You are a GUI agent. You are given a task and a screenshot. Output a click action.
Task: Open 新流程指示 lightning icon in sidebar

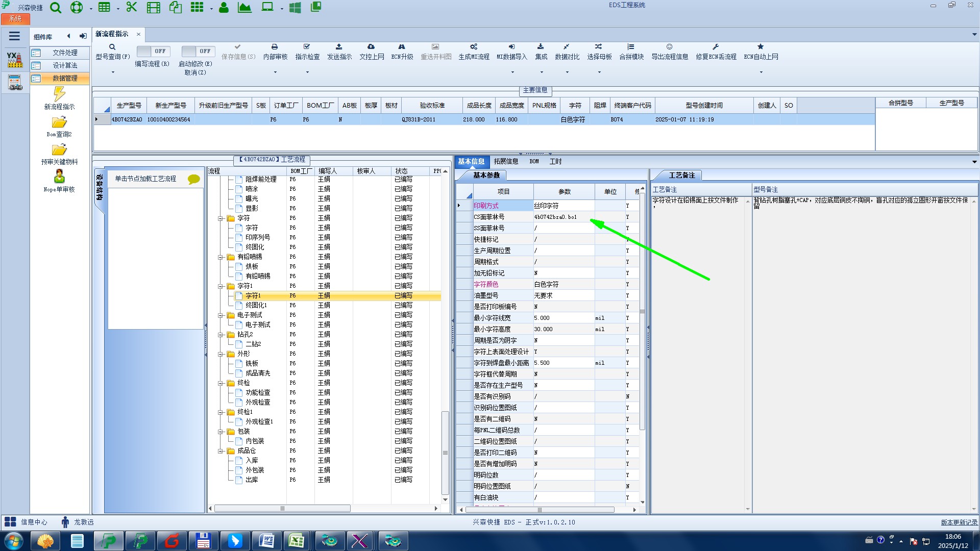(x=59, y=94)
